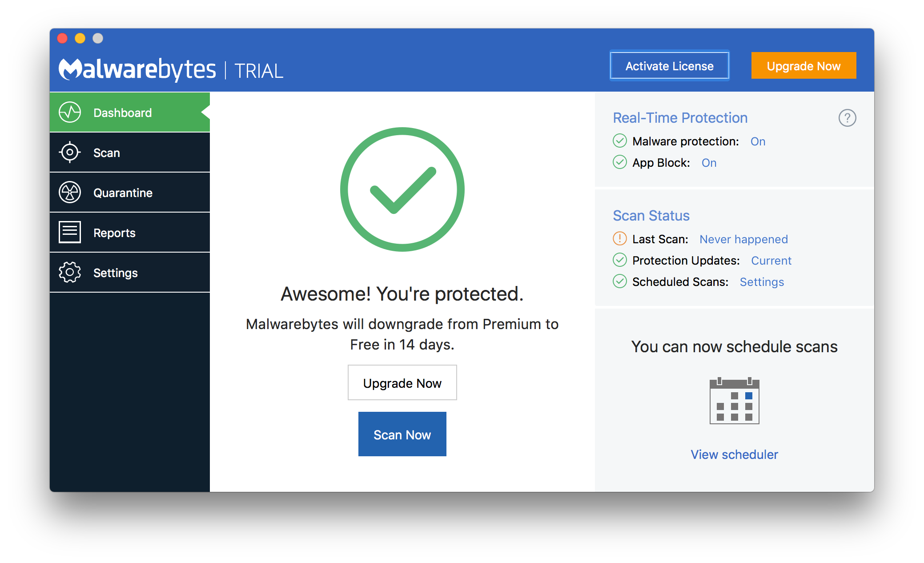924x563 pixels.
Task: Click the downgrade in 14 days notice
Action: click(402, 334)
